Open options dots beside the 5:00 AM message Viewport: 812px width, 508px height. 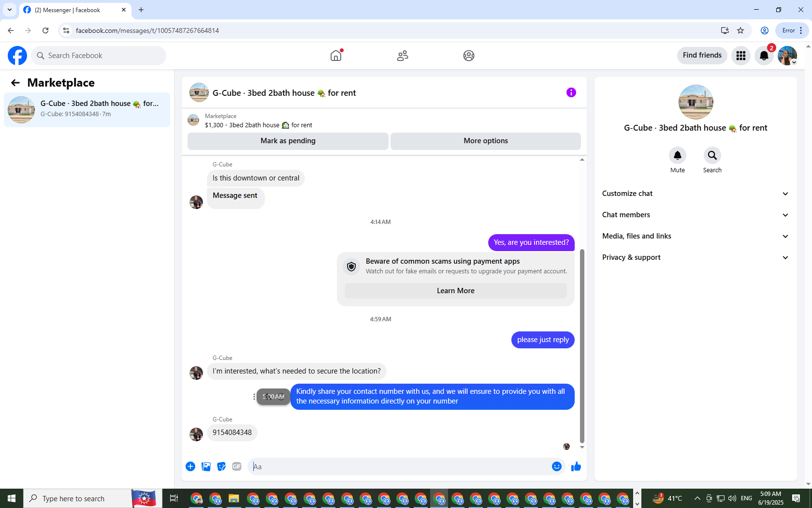(x=254, y=397)
